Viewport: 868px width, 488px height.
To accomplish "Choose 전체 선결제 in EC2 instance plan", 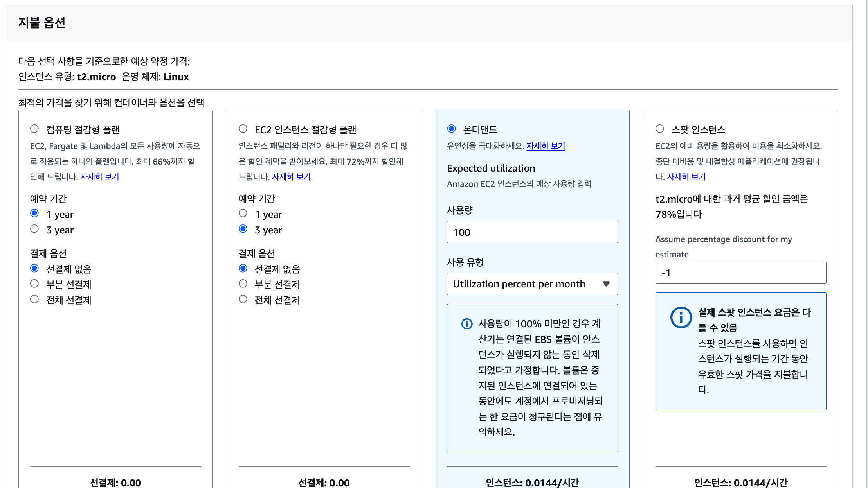I will pyautogui.click(x=243, y=299).
